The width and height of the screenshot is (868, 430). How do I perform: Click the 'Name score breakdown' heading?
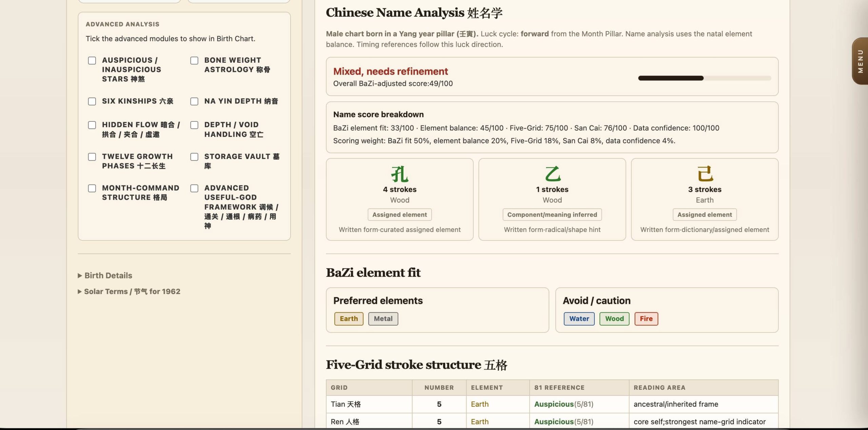378,115
